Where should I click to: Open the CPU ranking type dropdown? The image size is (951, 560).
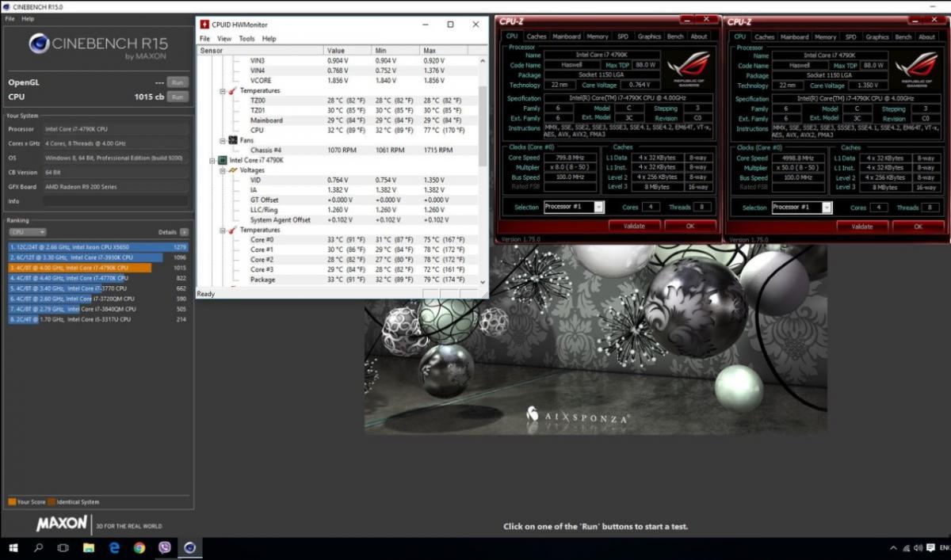pyautogui.click(x=27, y=232)
